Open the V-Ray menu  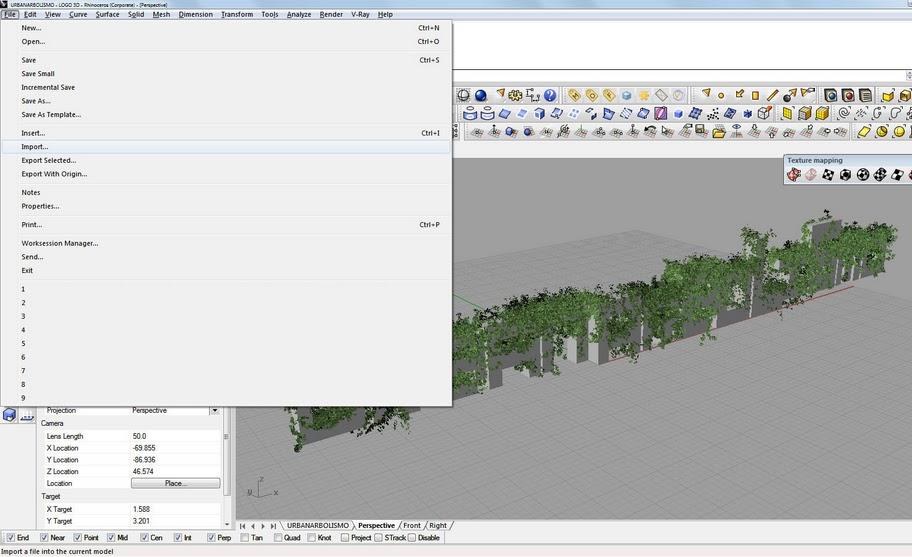360,15
